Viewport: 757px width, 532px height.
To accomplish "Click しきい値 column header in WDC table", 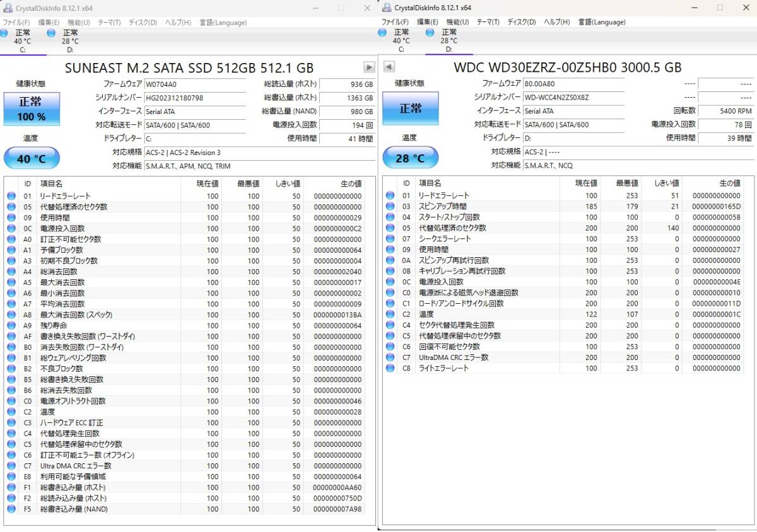I will [662, 183].
